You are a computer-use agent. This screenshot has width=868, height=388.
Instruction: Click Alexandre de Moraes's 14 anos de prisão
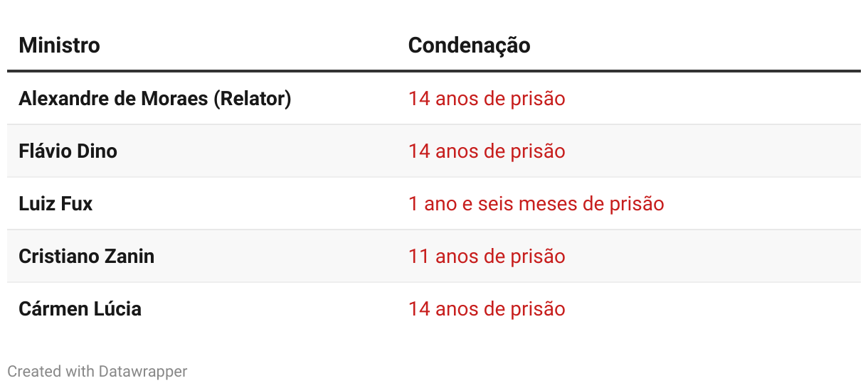coord(487,98)
